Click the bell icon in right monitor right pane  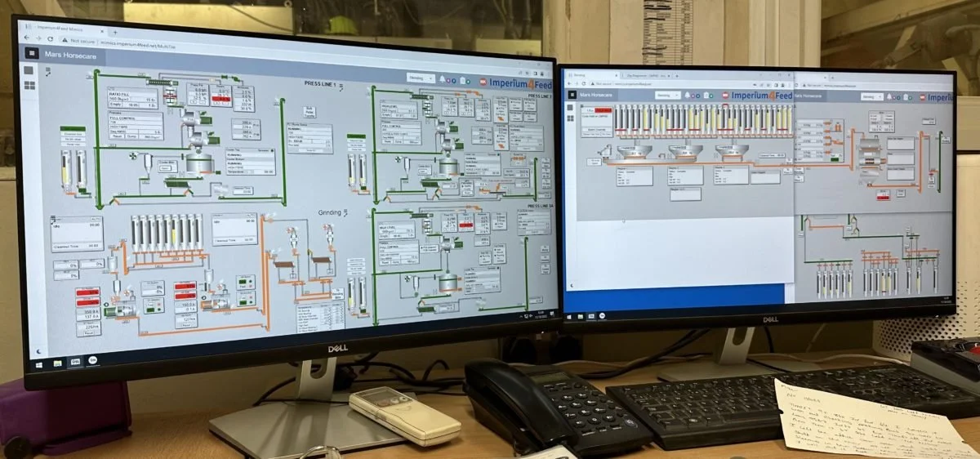(x=889, y=97)
